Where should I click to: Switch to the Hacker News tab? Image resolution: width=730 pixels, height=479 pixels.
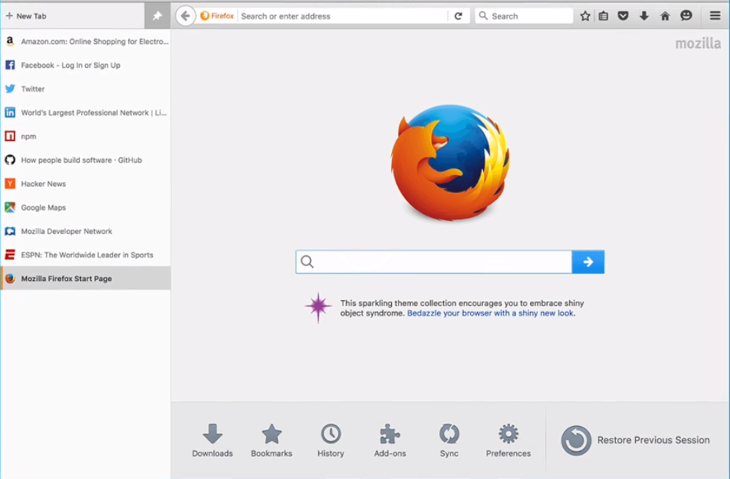[x=86, y=184]
